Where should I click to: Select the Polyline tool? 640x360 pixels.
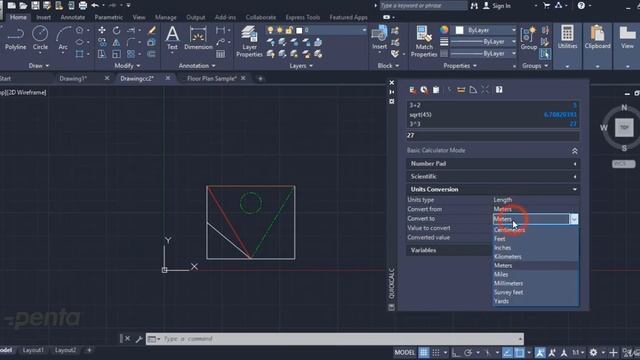point(16,38)
